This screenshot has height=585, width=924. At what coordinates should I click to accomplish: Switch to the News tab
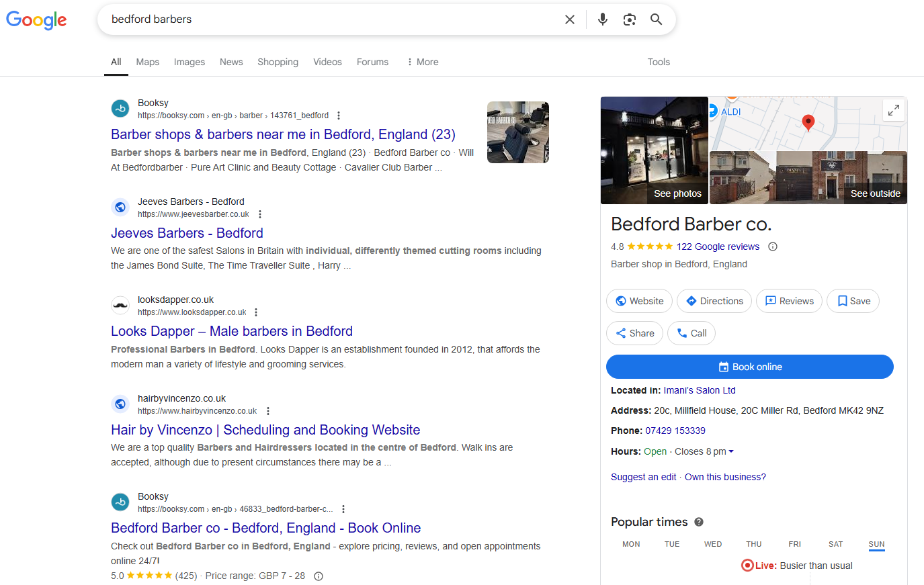click(231, 62)
